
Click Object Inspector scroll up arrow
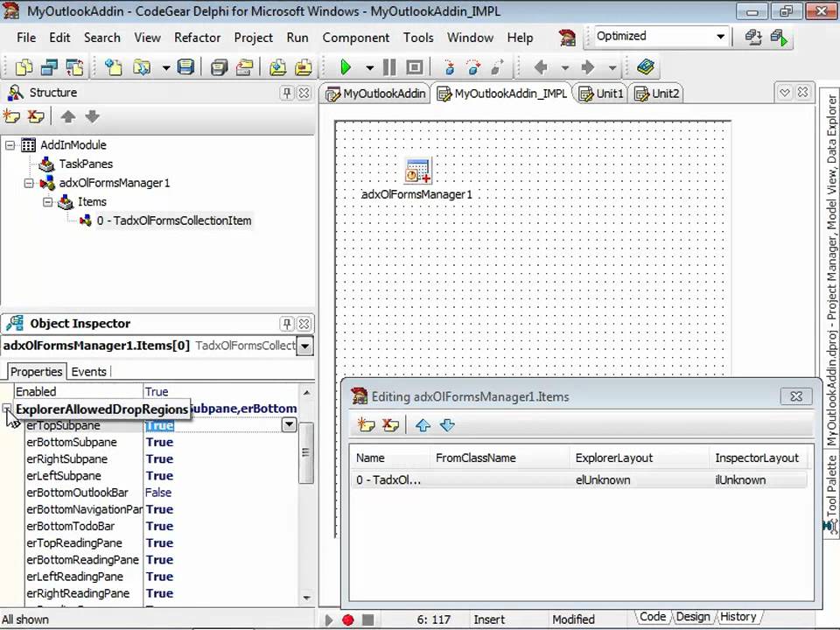pyautogui.click(x=306, y=393)
